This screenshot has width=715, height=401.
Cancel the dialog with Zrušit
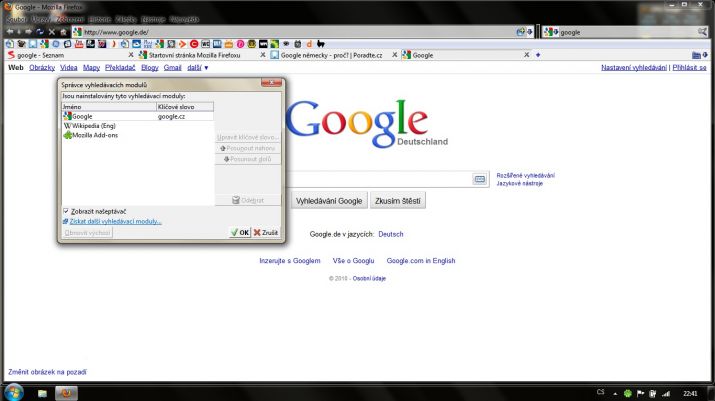(266, 232)
